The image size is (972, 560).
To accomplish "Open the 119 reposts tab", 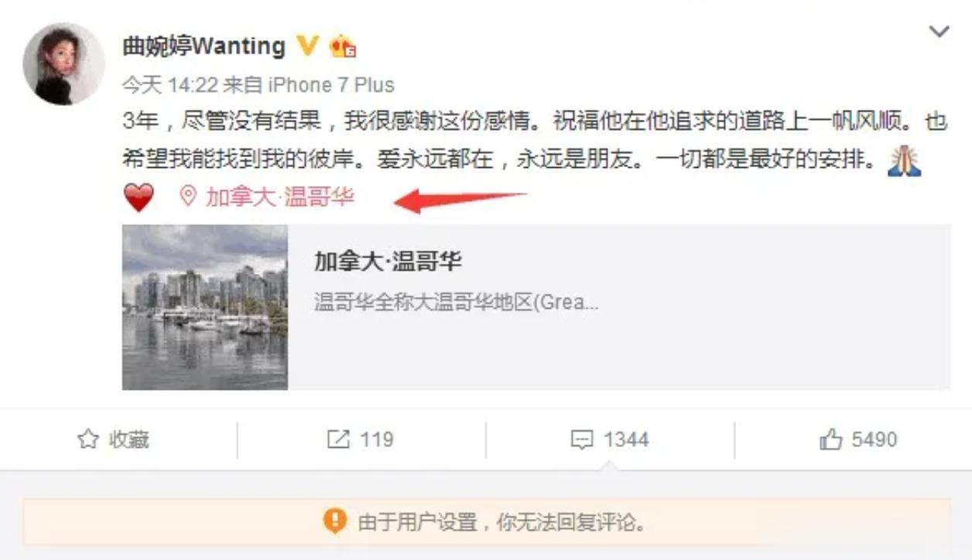I will coord(361,439).
